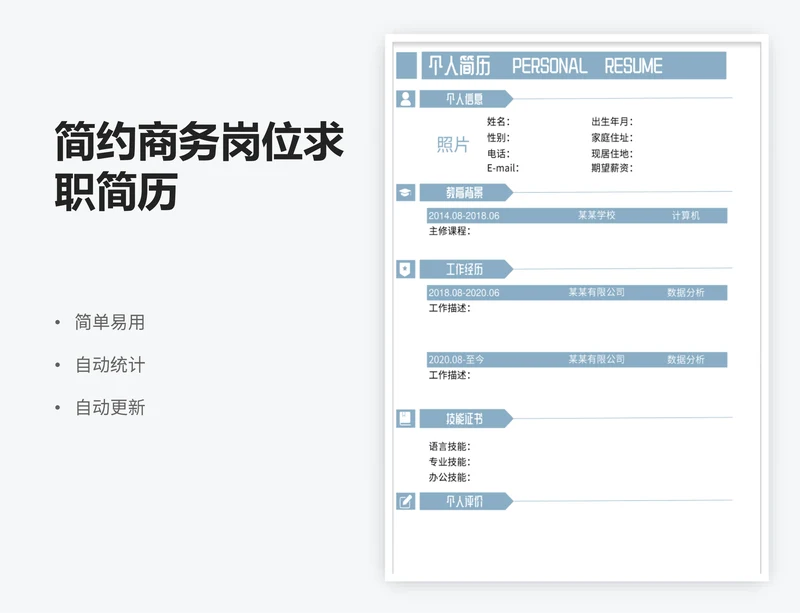Click the 语言技能: label
Viewport: 800px width, 613px height.
449,447
